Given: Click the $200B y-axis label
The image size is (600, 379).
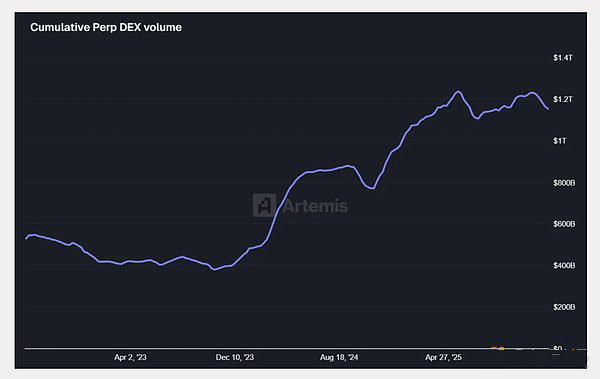Looking at the screenshot, I should [564, 307].
